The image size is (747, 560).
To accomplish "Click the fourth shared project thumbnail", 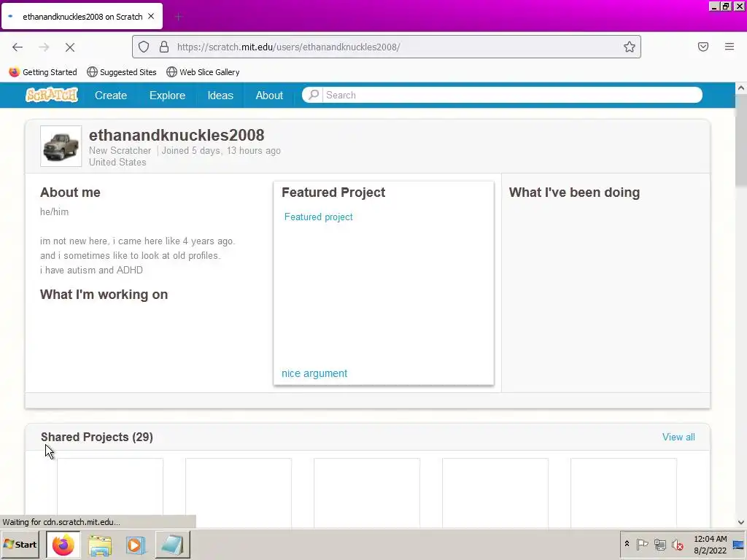I will click(x=495, y=492).
